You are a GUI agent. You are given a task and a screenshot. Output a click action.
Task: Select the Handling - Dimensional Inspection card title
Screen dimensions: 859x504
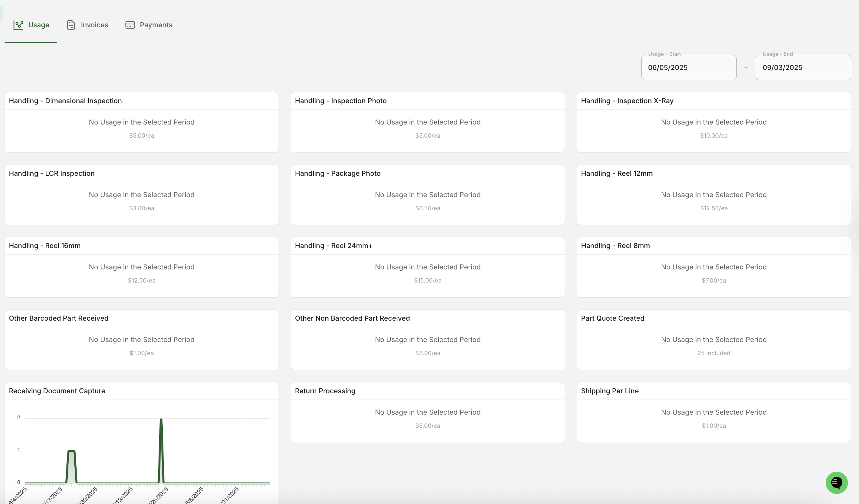point(65,101)
